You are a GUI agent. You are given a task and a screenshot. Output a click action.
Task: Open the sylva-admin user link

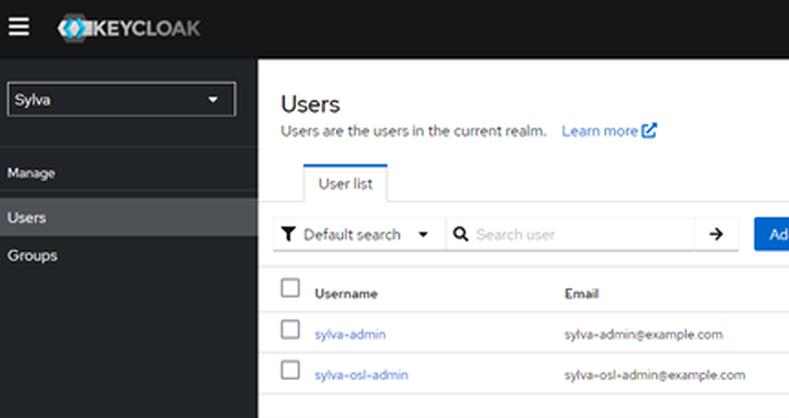click(349, 334)
